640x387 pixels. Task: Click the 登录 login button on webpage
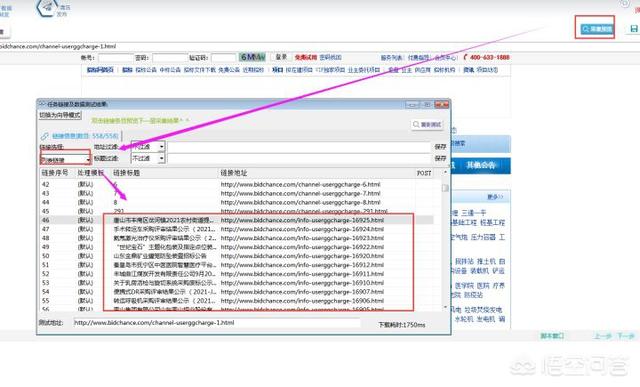[281, 57]
